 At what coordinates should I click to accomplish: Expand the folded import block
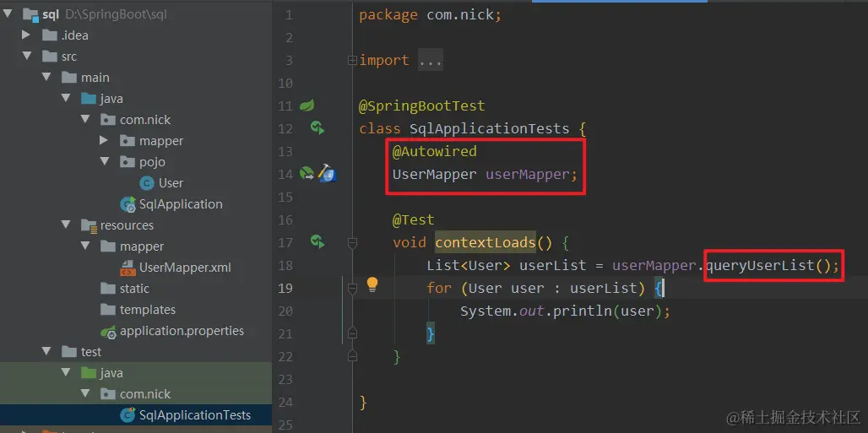click(x=352, y=61)
